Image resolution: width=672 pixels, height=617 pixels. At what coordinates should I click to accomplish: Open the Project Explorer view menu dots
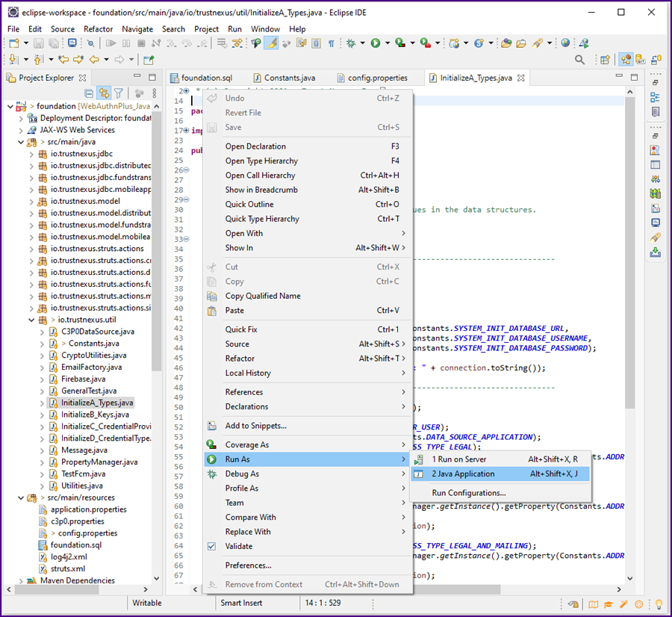tap(155, 93)
